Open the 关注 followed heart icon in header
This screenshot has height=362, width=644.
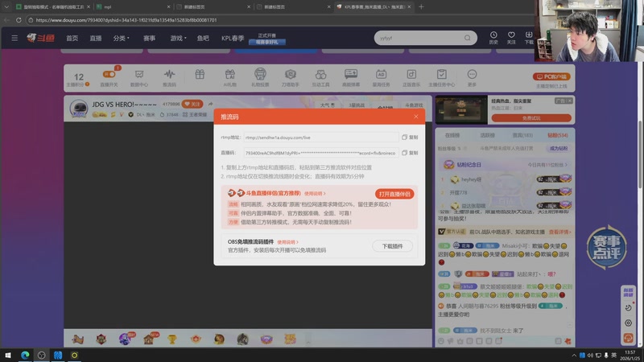click(511, 38)
